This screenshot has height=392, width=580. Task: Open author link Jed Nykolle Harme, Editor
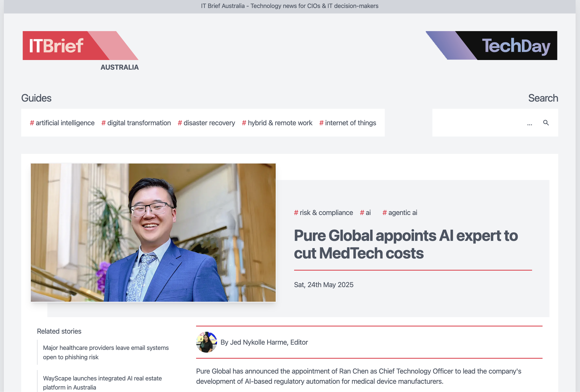[x=264, y=342]
